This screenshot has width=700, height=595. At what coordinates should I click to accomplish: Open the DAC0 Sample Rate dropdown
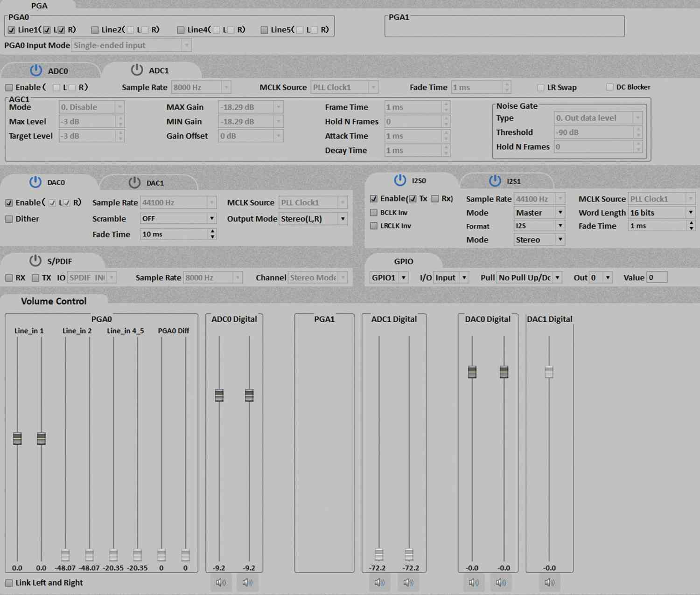pos(178,202)
